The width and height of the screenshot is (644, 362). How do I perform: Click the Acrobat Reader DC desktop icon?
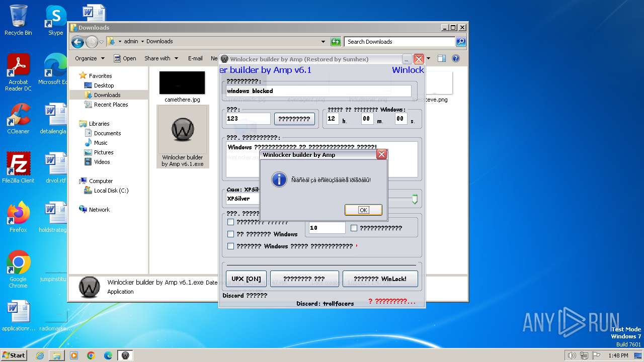[x=18, y=73]
